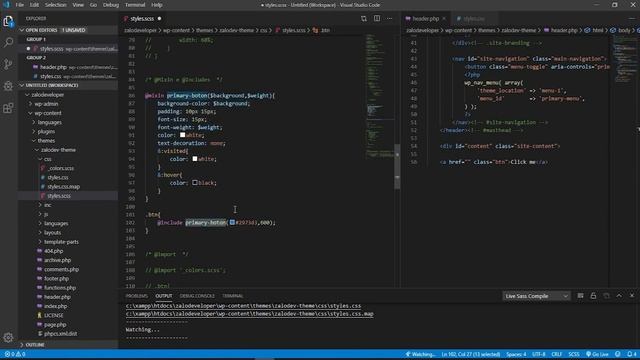Click the UTF-8 encoding status item

click(538, 354)
